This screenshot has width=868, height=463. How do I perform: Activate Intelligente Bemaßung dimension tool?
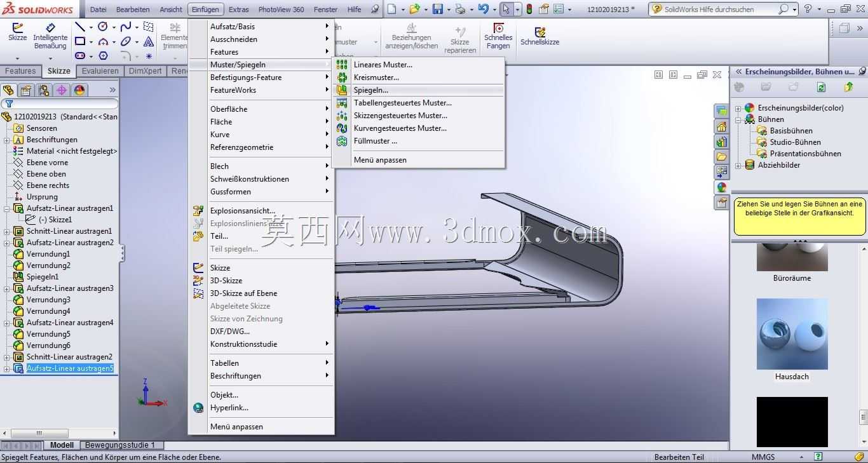click(50, 36)
